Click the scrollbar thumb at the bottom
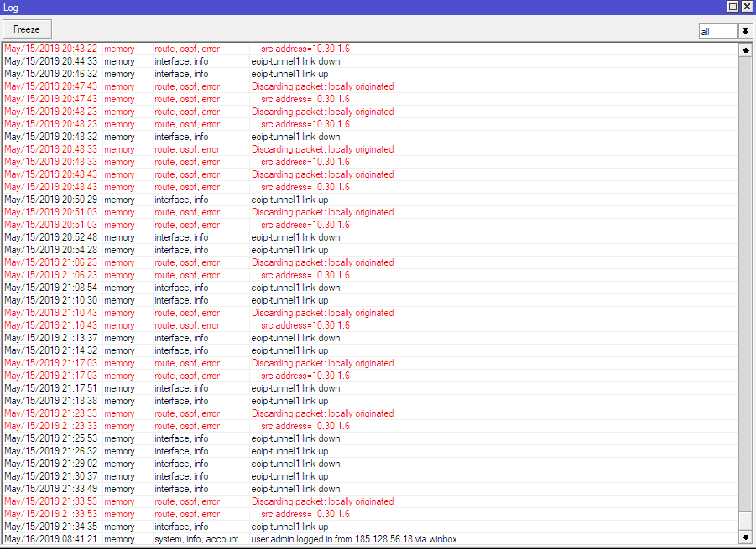Viewport: 756px width, 550px height. 745,521
